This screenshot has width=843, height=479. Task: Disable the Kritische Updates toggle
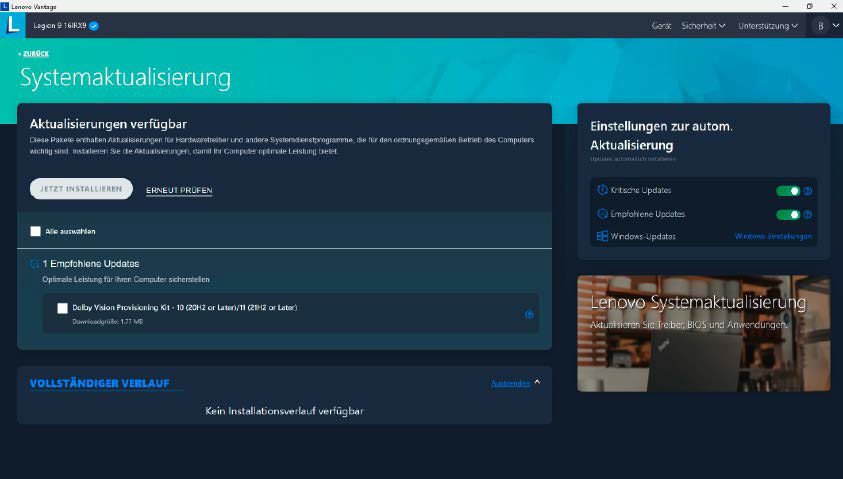pos(788,191)
